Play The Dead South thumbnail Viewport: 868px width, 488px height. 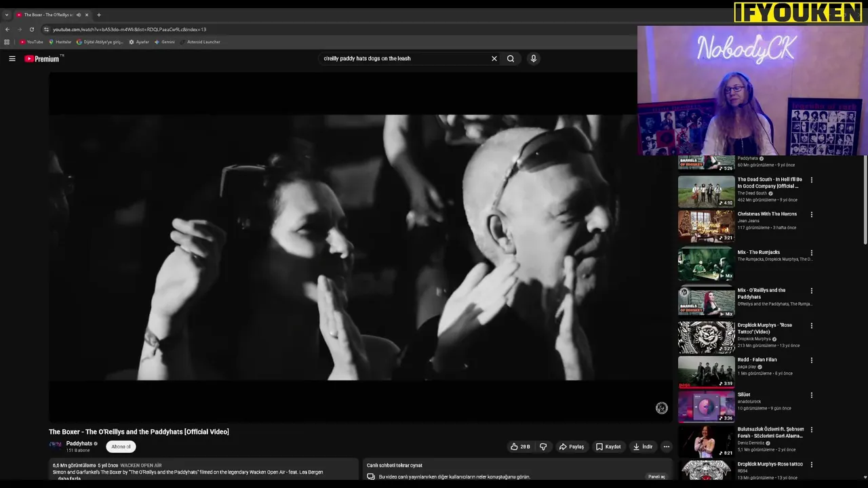pyautogui.click(x=706, y=191)
